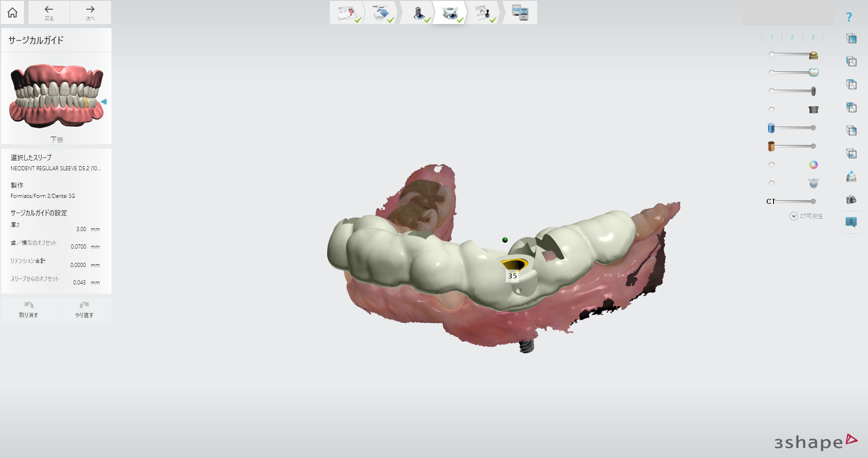The image size is (868, 458).
Task: Open the manufacturing printer step icon
Action: click(520, 13)
